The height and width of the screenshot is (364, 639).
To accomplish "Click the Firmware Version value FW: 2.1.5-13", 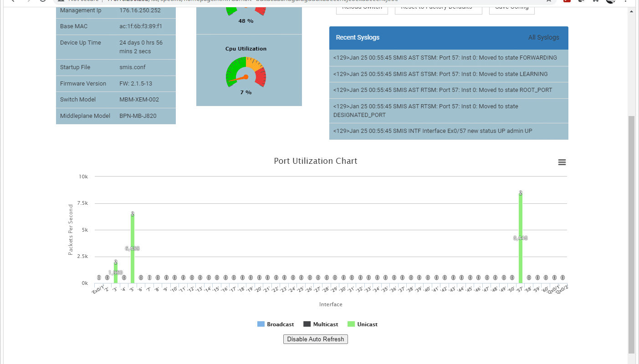I will tap(136, 83).
